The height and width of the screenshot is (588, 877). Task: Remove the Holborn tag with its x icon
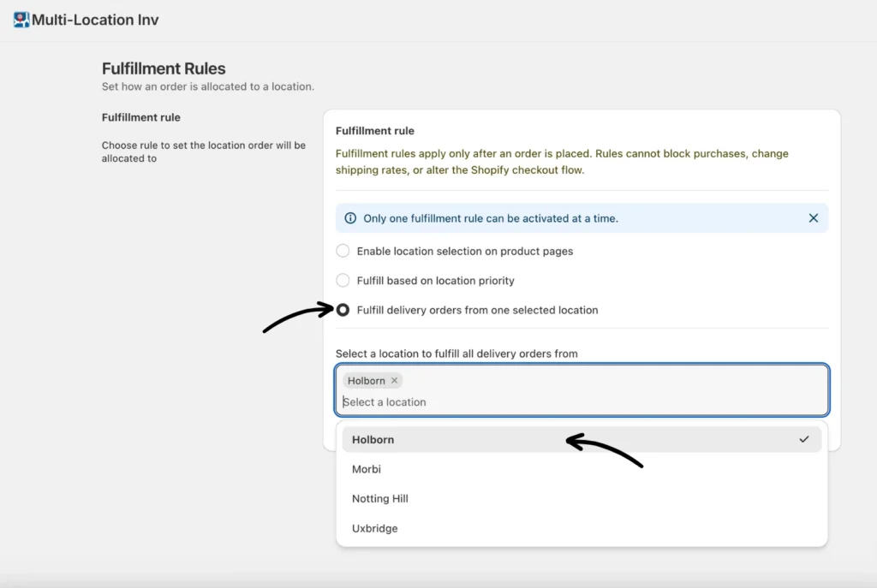click(x=394, y=381)
